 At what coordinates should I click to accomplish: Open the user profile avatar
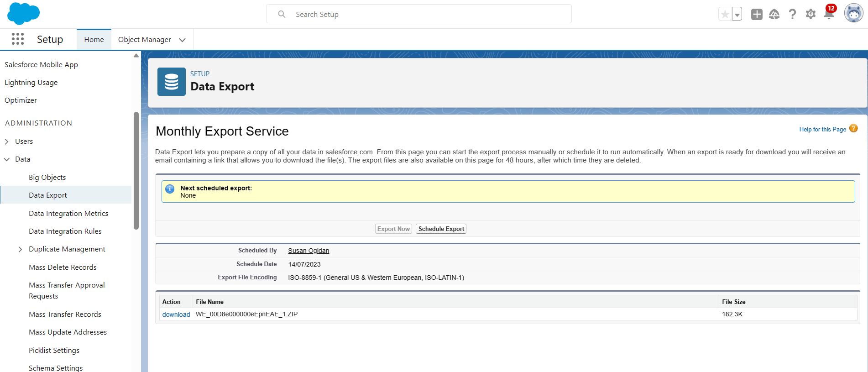(x=853, y=13)
